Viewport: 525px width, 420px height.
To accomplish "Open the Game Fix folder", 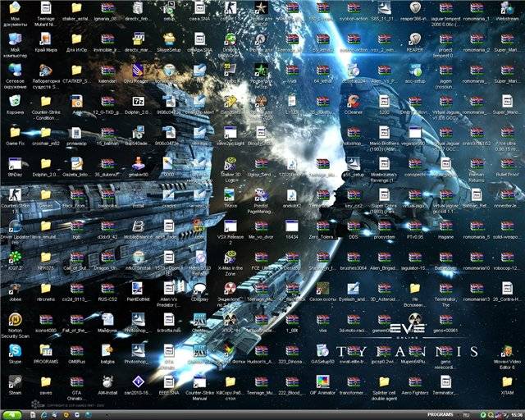I will pyautogui.click(x=15, y=132).
